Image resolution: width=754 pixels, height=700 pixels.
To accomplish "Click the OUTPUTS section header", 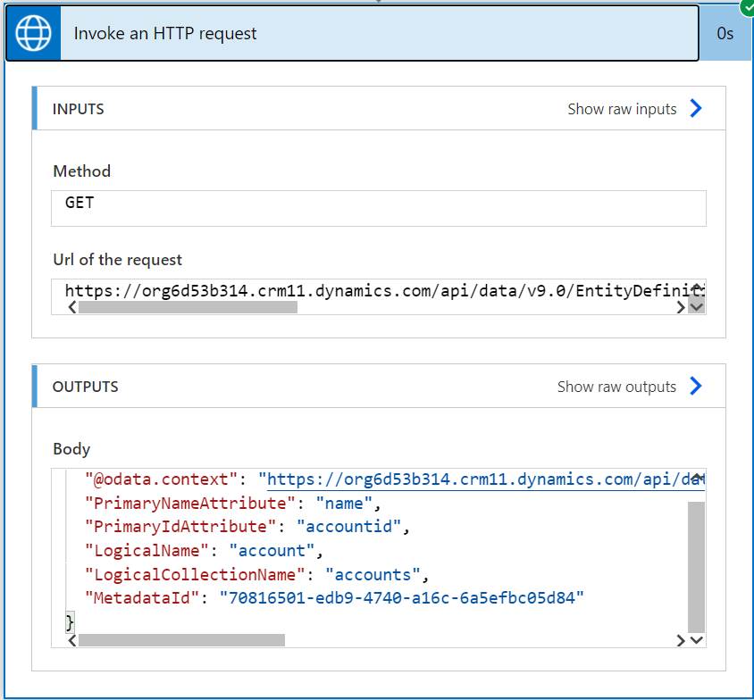I will tap(86, 387).
